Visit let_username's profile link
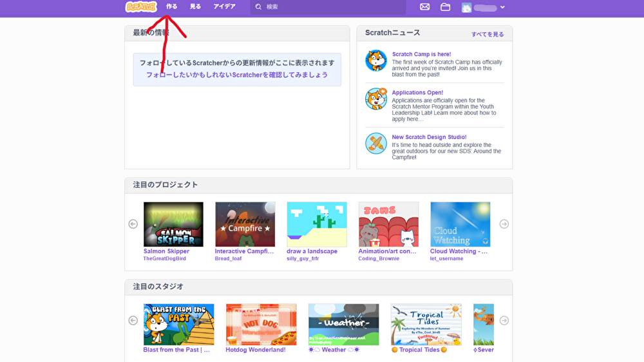Image resolution: width=644 pixels, height=362 pixels. pyautogui.click(x=446, y=258)
